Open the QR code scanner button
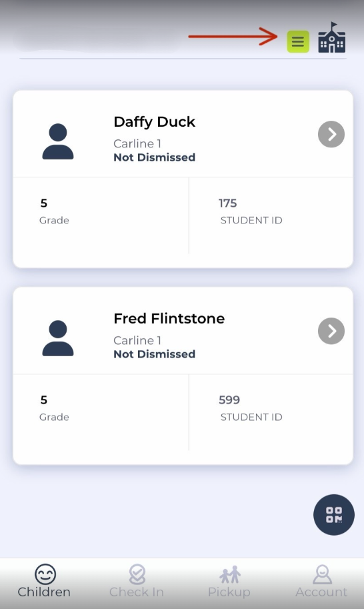Viewport: 364px width, 609px height. (334, 515)
